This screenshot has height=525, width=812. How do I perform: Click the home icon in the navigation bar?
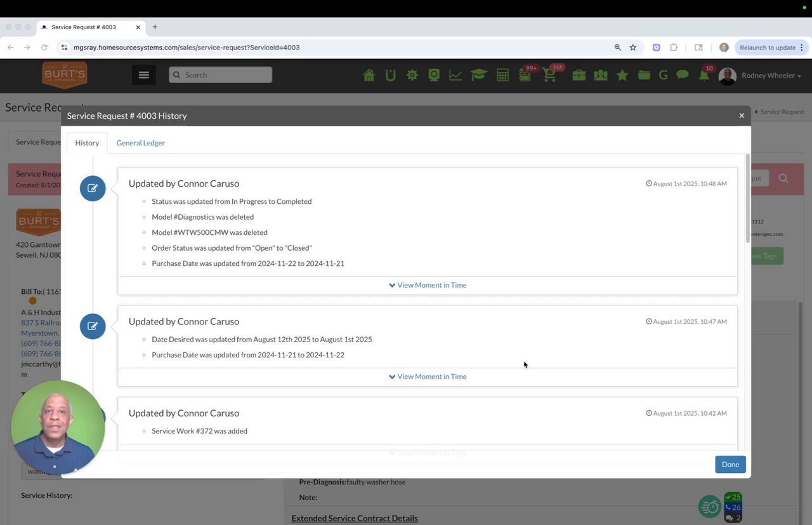(369, 76)
